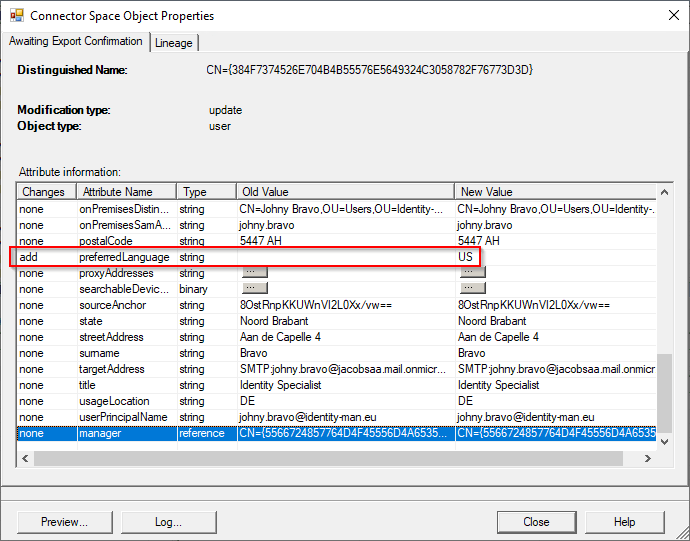The width and height of the screenshot is (690, 541).
Task: Select the userPrincipalName attribute row
Action: pos(124,417)
